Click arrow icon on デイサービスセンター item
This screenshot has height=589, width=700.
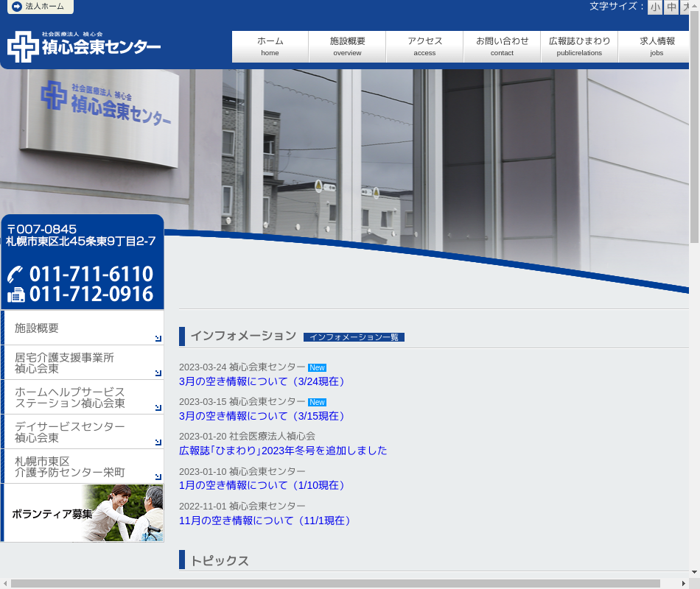coord(158,442)
